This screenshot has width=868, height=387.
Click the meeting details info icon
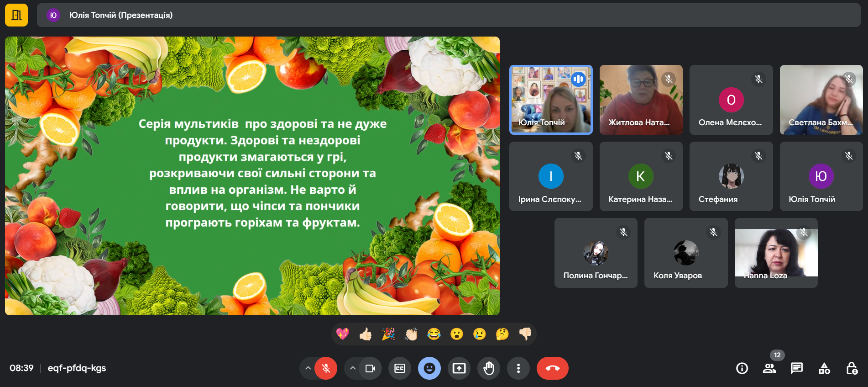click(742, 368)
